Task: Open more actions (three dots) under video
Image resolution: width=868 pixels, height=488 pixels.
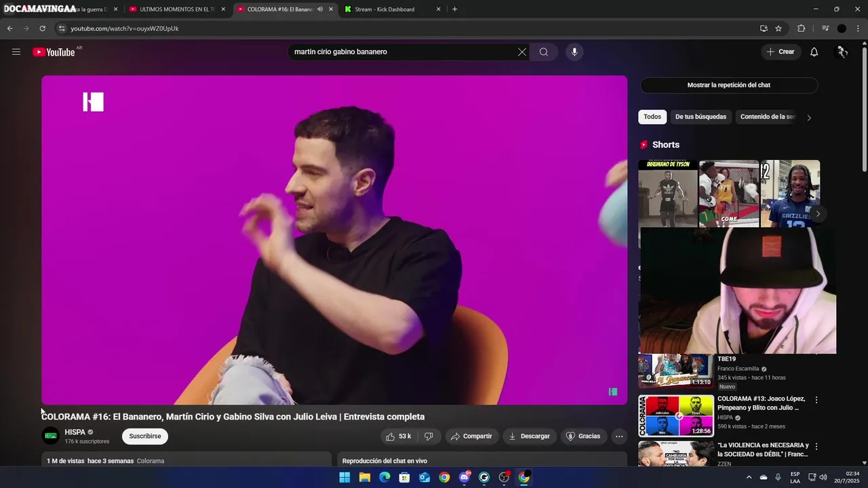Action: tap(619, 436)
